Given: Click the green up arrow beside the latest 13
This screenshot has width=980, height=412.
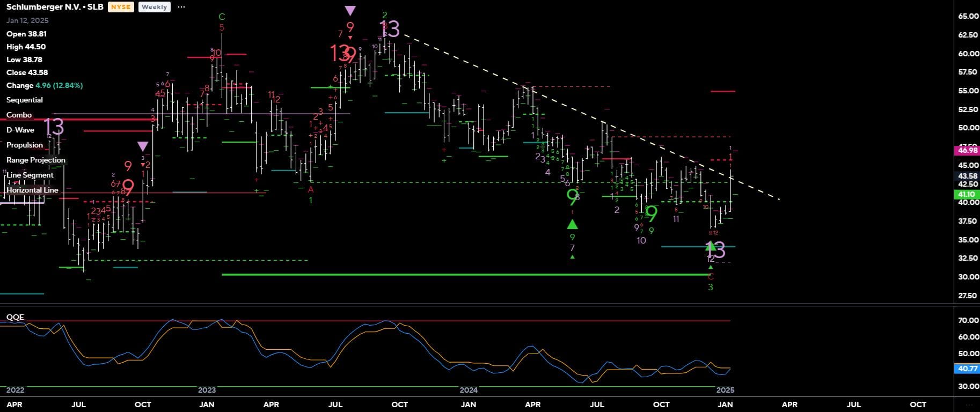Looking at the screenshot, I should (x=710, y=247).
